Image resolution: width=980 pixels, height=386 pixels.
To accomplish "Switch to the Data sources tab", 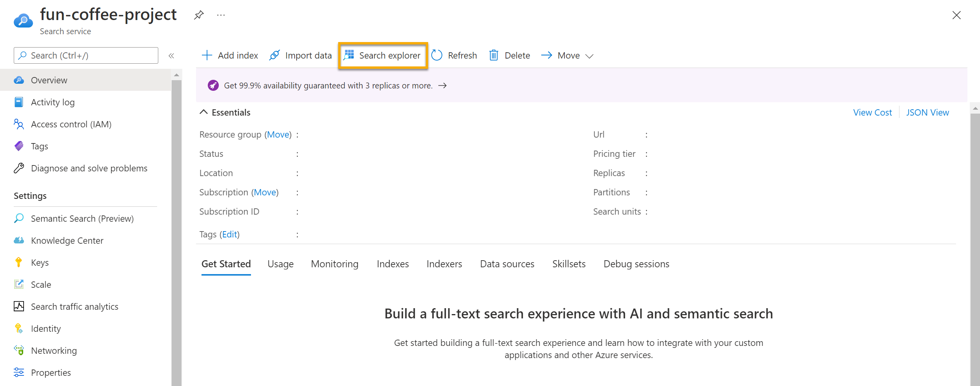I will point(507,264).
